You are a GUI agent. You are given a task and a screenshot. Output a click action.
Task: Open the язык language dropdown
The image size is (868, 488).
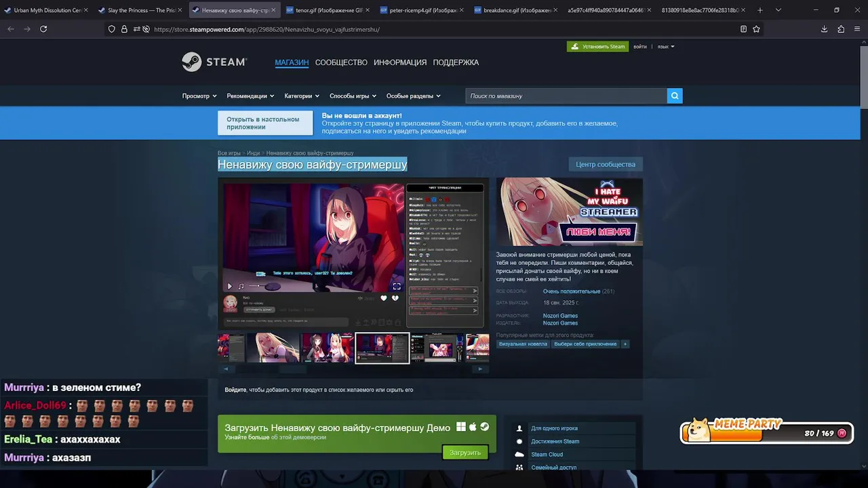pos(666,47)
